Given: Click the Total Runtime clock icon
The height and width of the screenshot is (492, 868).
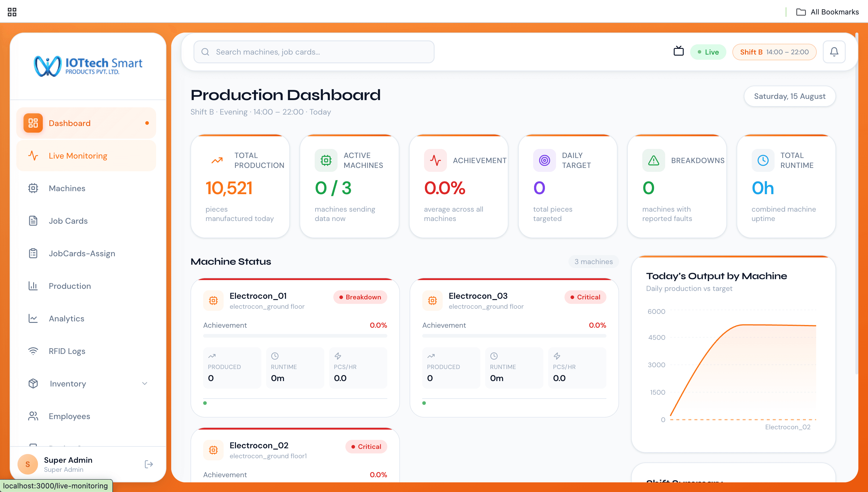Looking at the screenshot, I should pos(763,160).
